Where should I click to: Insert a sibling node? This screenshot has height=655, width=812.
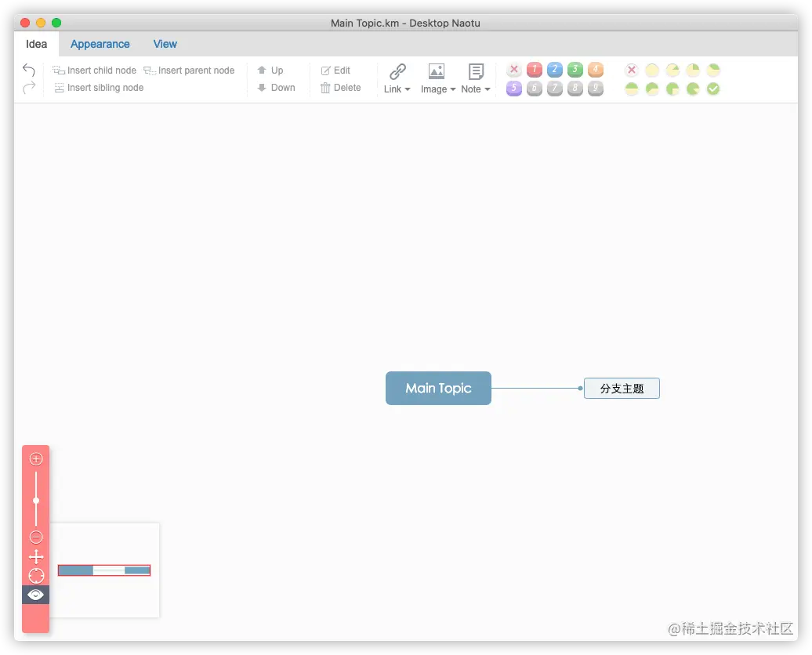pyautogui.click(x=99, y=88)
